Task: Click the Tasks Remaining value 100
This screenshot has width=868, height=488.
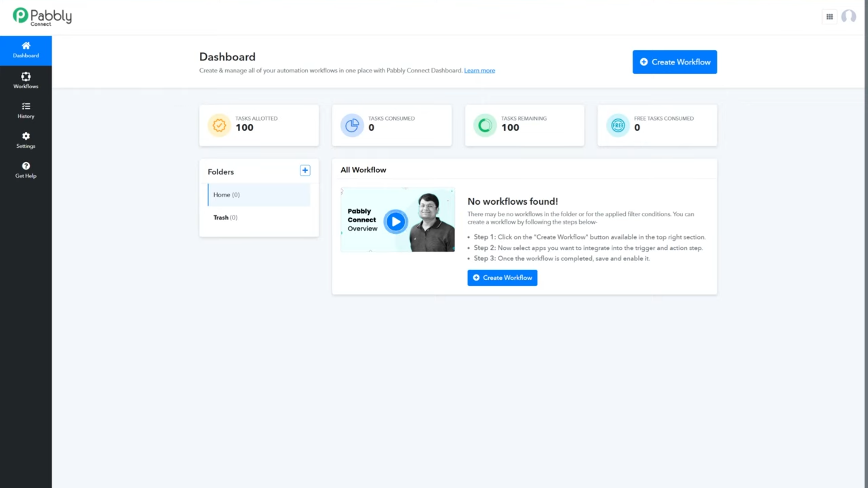Action: coord(510,128)
